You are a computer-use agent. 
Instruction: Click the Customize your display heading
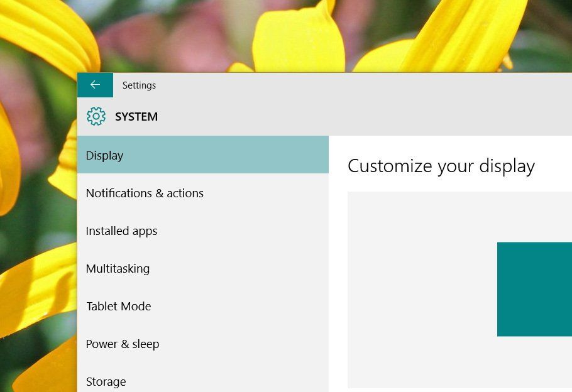tap(441, 166)
